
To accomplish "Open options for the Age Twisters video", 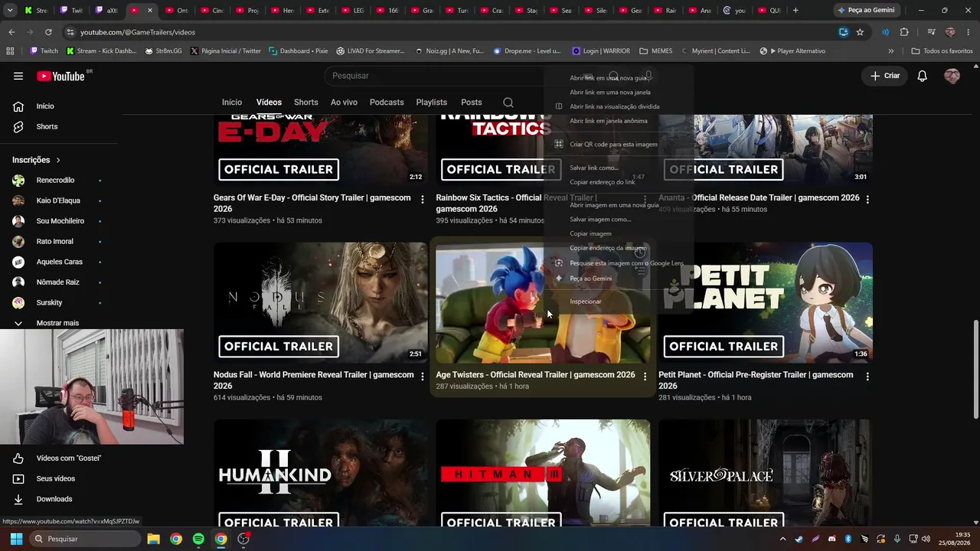I will (x=645, y=377).
